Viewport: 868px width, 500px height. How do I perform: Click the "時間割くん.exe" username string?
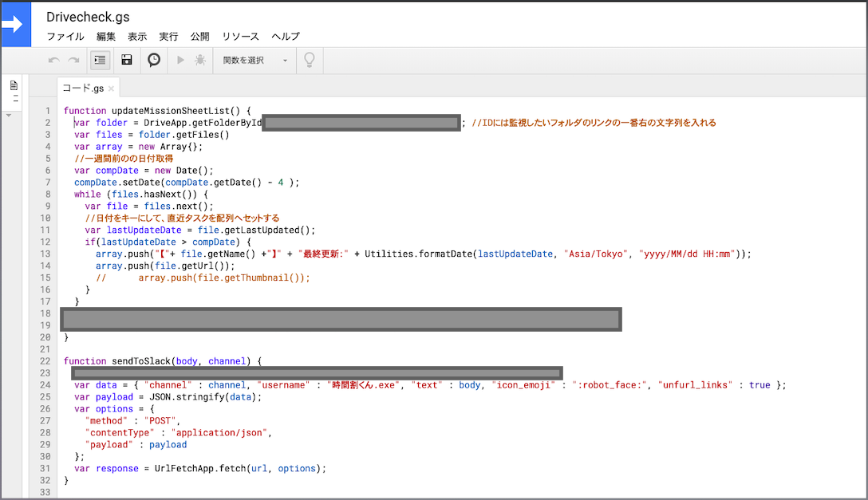364,385
